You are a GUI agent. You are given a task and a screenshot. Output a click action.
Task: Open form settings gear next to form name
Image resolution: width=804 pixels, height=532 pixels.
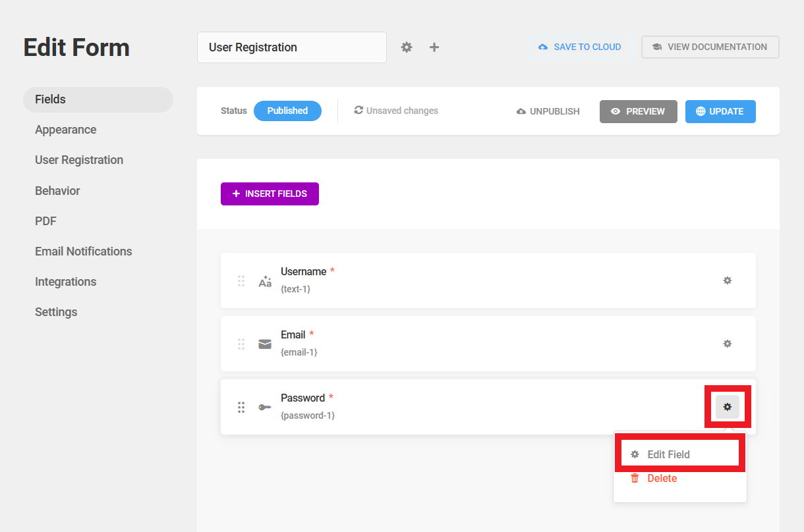click(x=407, y=47)
